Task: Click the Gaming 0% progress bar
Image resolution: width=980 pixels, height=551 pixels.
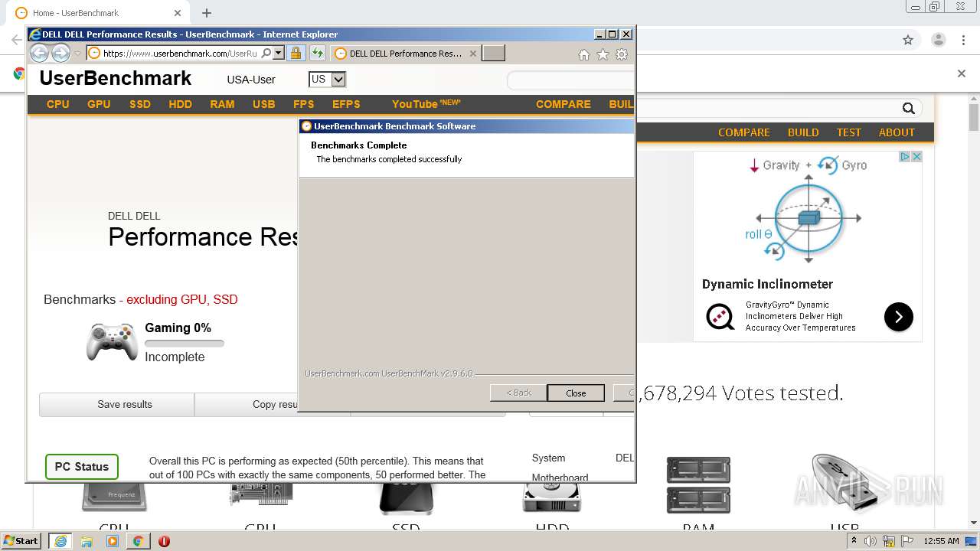Action: click(185, 344)
